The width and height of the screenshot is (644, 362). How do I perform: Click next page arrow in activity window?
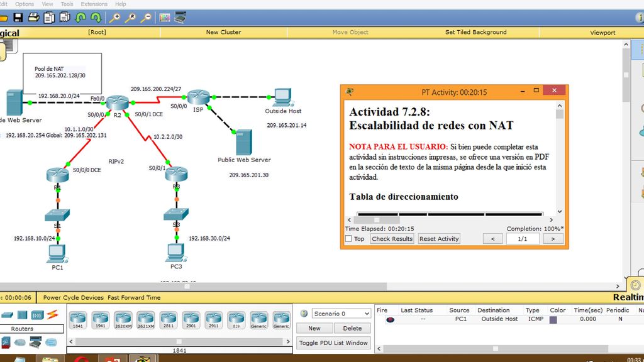[553, 239]
